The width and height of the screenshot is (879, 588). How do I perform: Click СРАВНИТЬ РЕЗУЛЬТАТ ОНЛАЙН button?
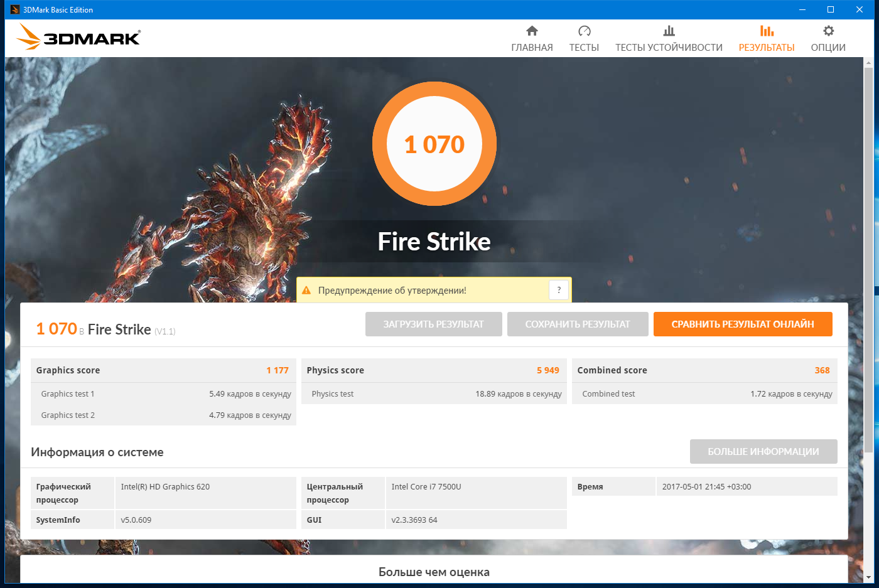pos(743,324)
